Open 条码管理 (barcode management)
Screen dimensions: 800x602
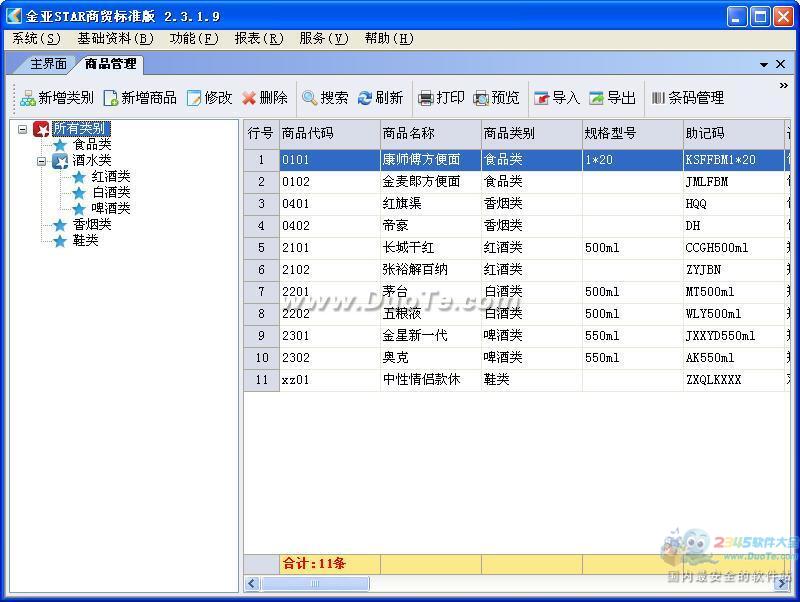[658, 98]
